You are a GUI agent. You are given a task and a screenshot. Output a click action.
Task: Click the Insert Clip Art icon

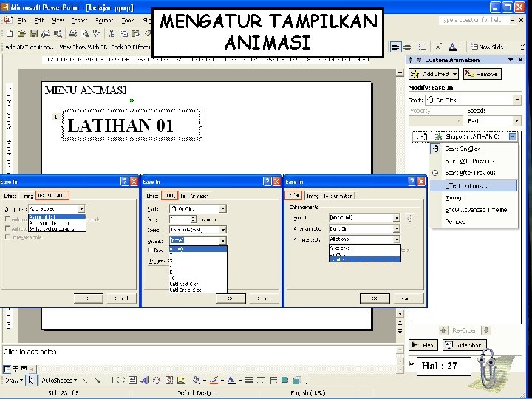(169, 381)
